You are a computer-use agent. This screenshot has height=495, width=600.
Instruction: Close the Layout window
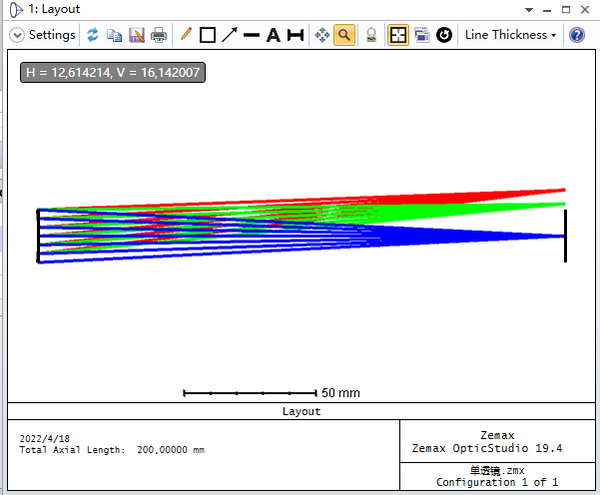point(585,10)
